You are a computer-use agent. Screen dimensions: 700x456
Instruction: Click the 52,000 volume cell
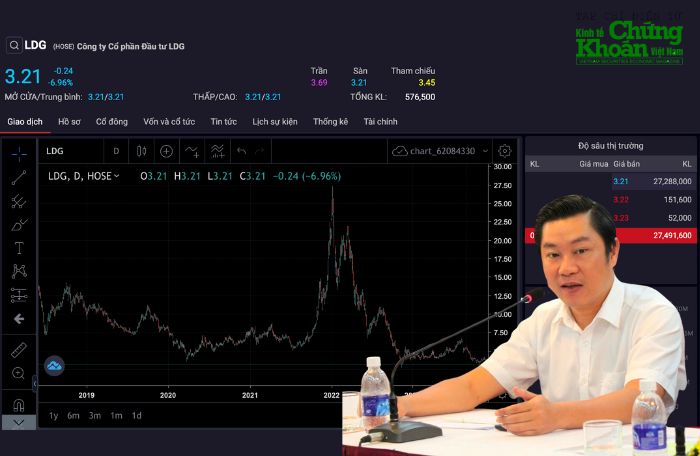(x=680, y=218)
